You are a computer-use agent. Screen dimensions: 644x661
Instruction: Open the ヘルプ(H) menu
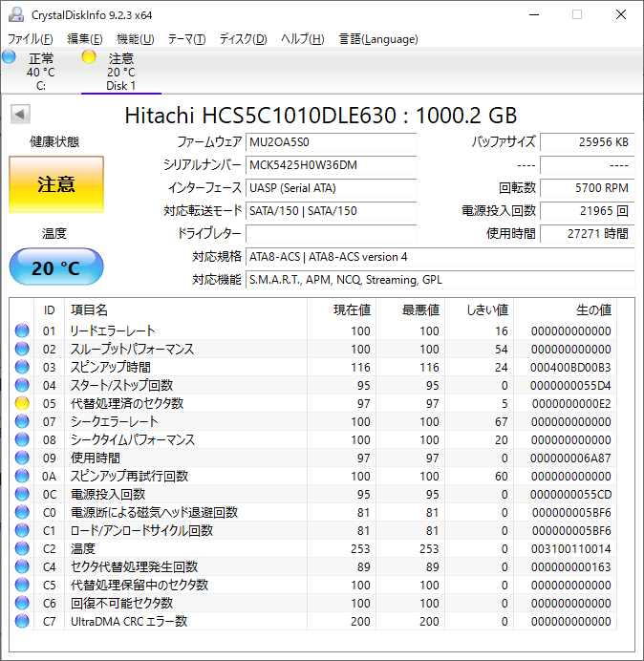tap(303, 39)
